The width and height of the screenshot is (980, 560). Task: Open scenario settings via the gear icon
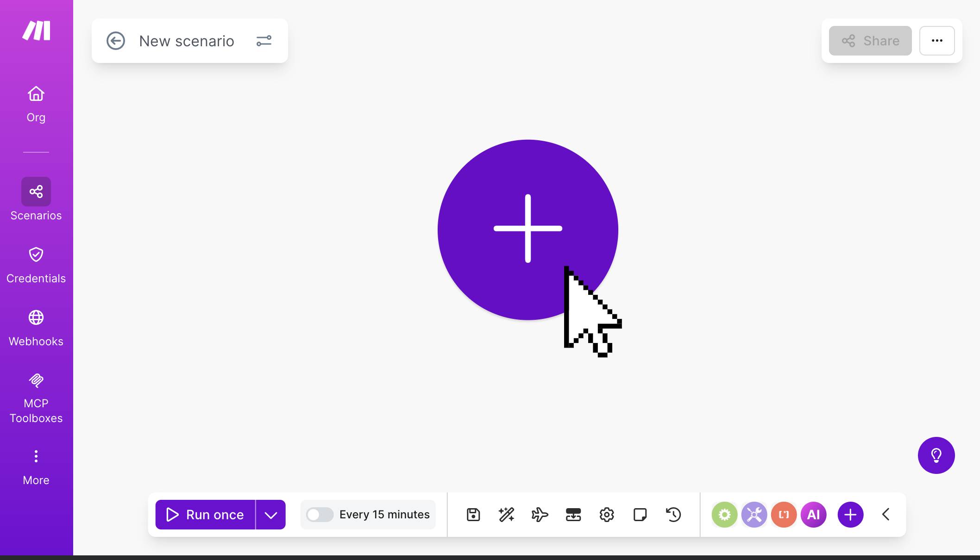coord(607,514)
